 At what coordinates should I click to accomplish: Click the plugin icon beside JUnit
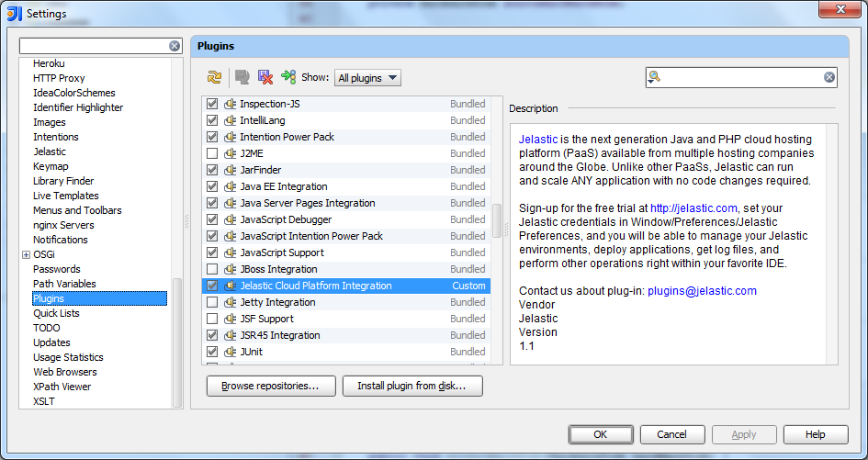click(231, 353)
